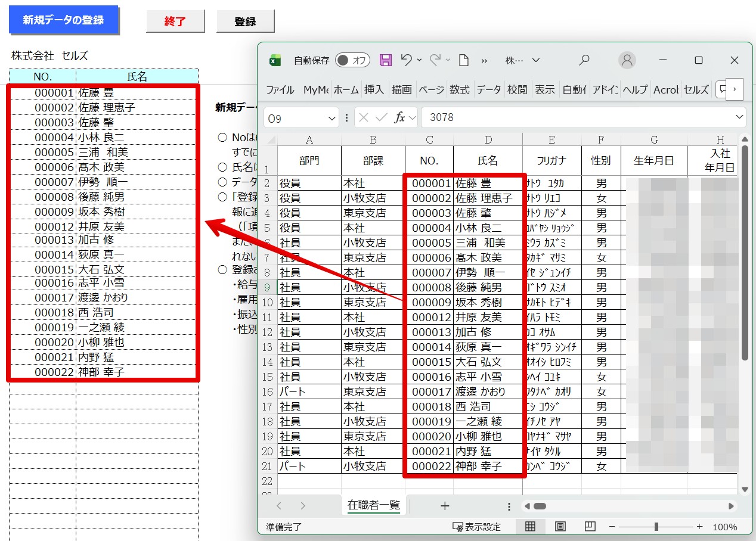Click the user account avatar icon
This screenshot has width=756, height=541.
click(x=627, y=60)
